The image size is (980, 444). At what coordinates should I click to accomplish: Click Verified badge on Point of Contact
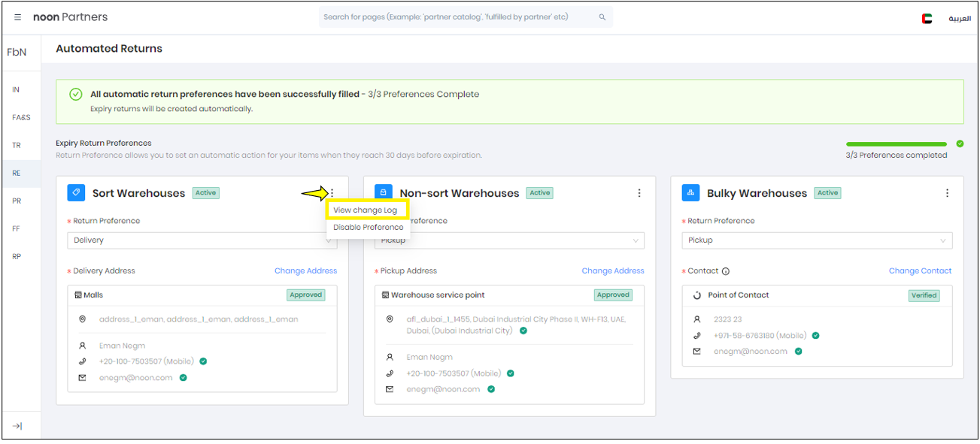924,295
